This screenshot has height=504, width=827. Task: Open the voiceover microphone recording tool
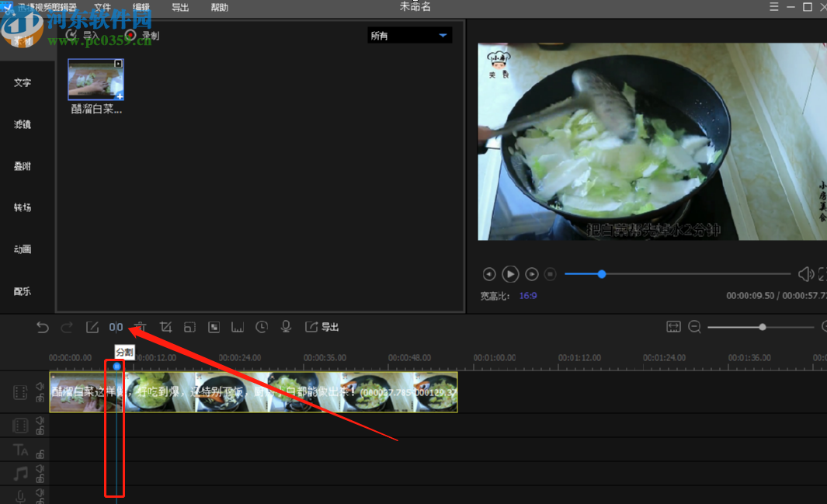286,327
